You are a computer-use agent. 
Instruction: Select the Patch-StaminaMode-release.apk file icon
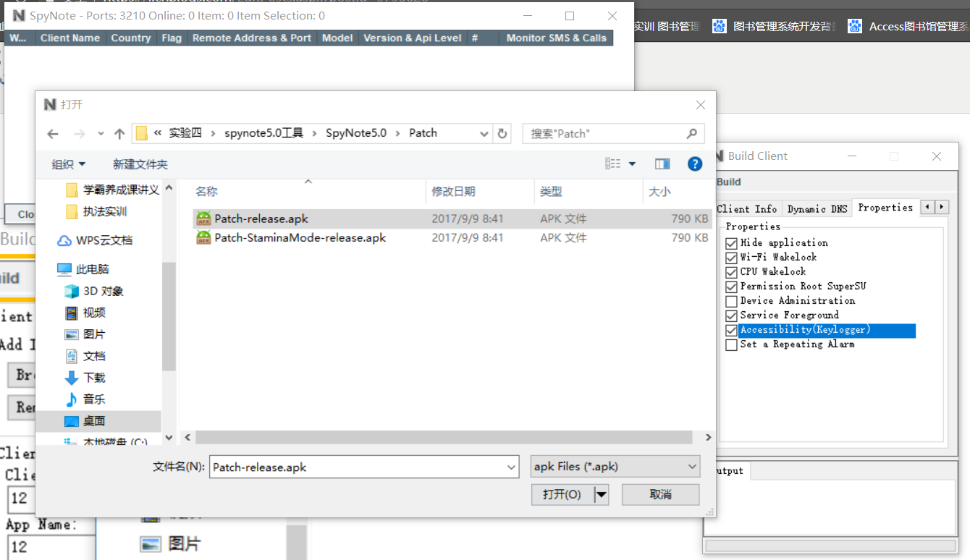[x=203, y=237]
